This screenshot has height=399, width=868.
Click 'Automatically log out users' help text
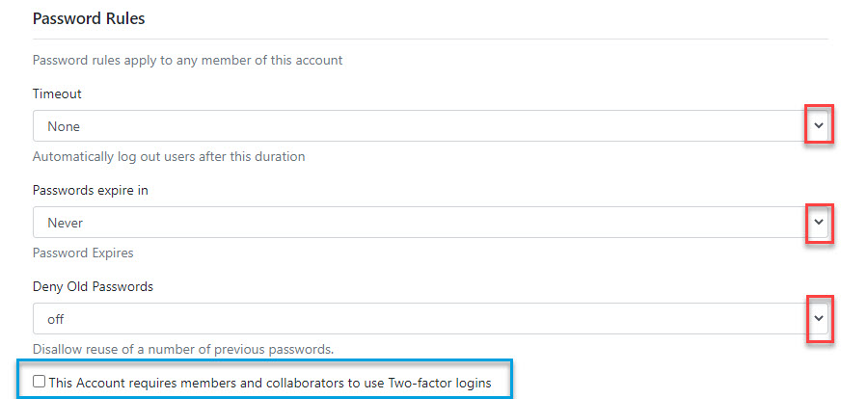pos(169,156)
